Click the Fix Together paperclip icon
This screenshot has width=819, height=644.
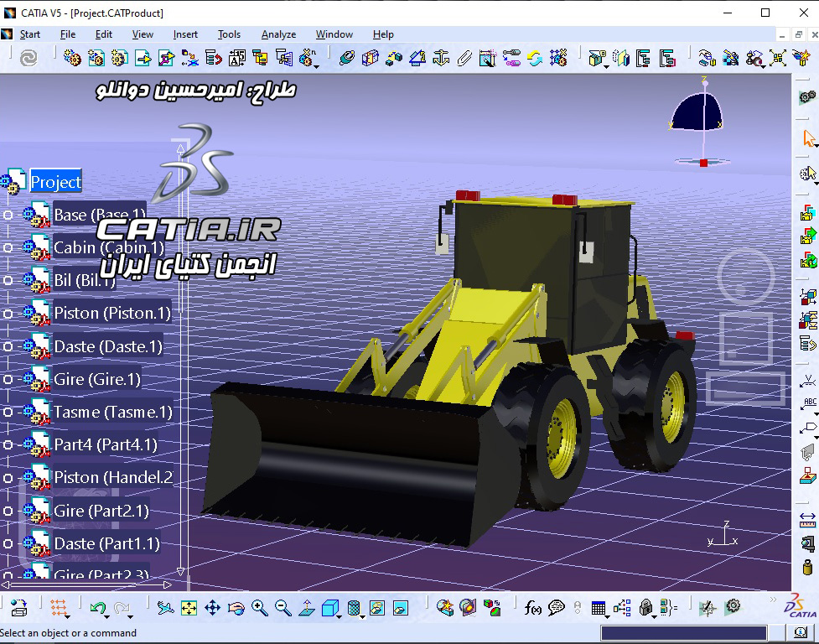(464, 58)
